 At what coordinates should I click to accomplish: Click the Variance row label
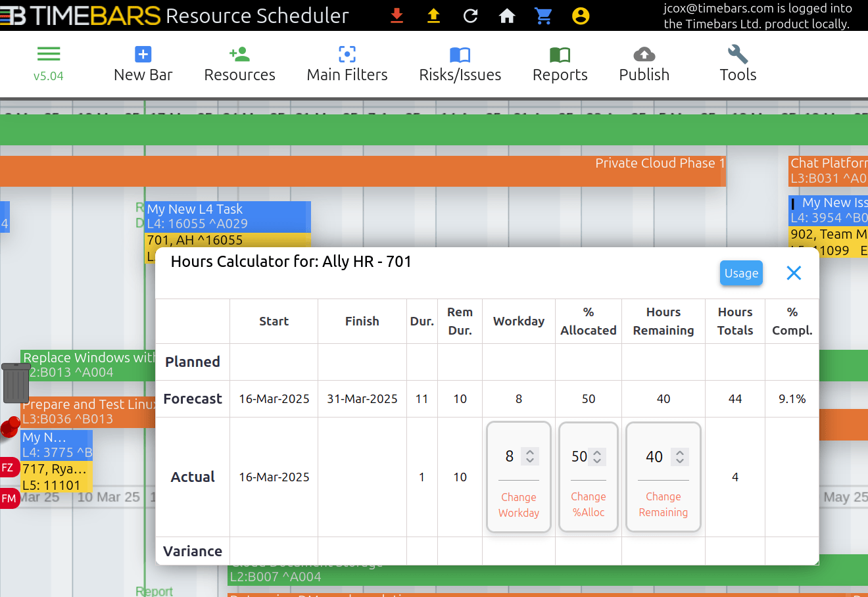(x=193, y=551)
